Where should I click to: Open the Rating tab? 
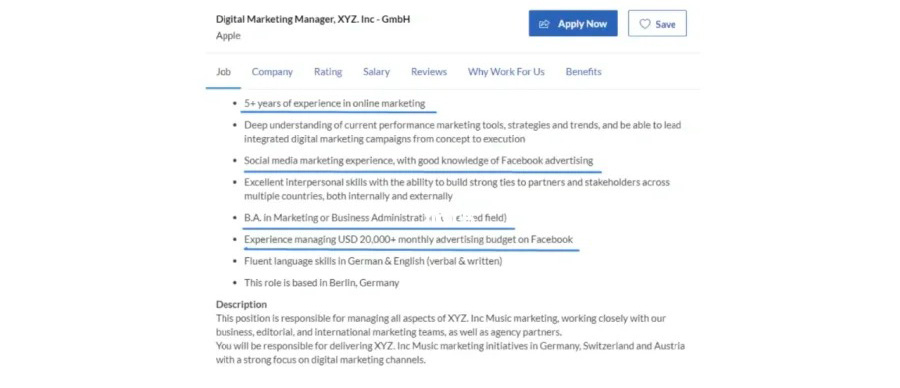328,72
